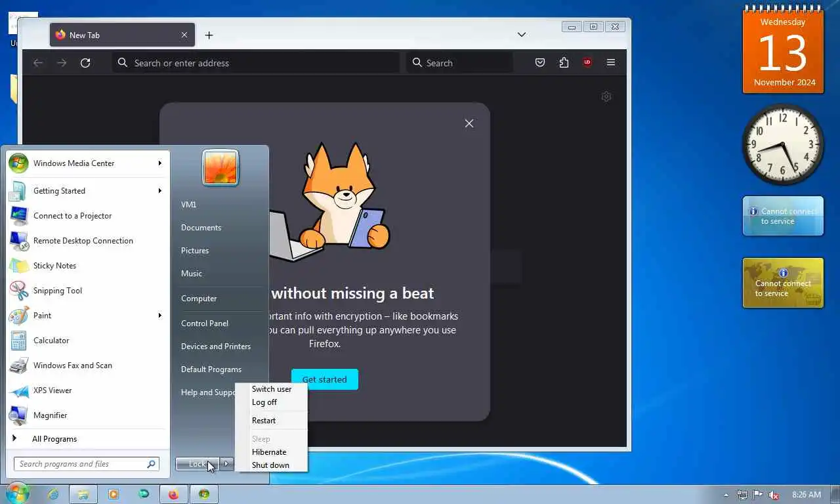Viewport: 840px width, 504px height.
Task: Click the muted volume tray icon
Action: 774,495
